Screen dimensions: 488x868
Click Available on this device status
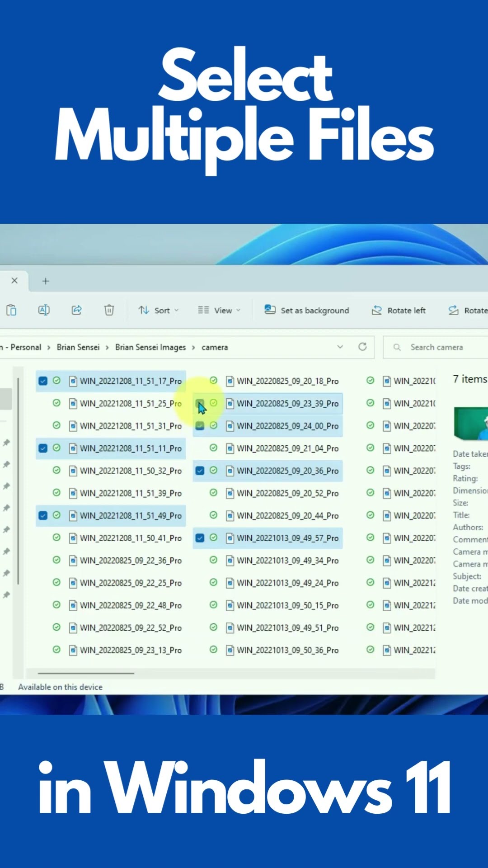[x=60, y=687]
